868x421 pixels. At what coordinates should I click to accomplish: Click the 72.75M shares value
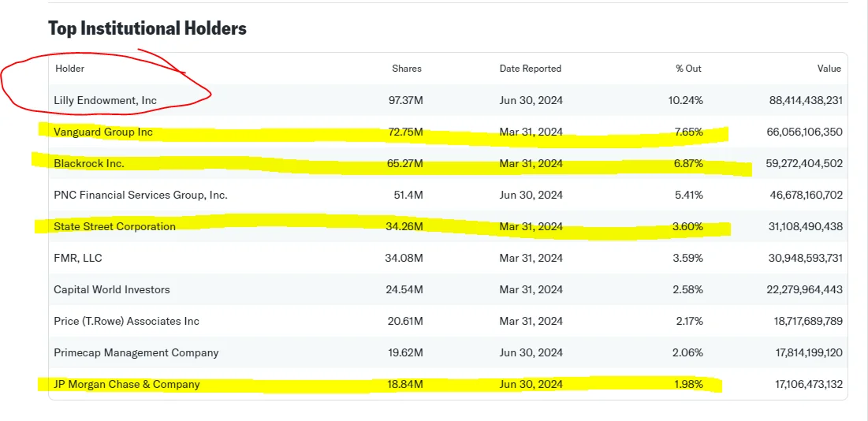pyautogui.click(x=406, y=132)
